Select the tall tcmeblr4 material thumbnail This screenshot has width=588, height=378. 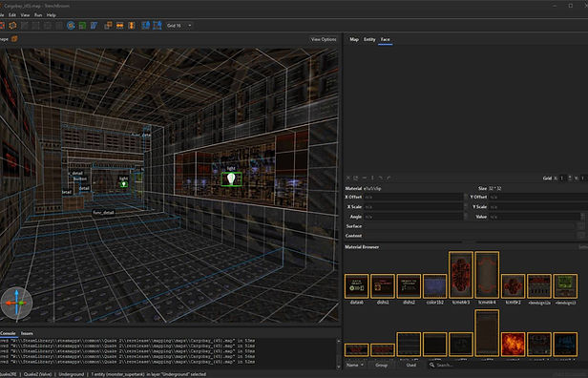coord(487,275)
